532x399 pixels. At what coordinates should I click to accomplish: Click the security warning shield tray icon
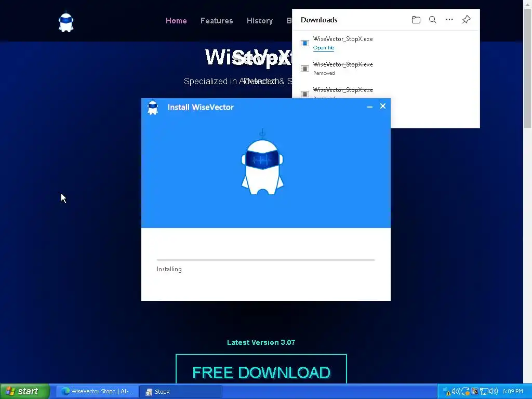click(x=447, y=392)
